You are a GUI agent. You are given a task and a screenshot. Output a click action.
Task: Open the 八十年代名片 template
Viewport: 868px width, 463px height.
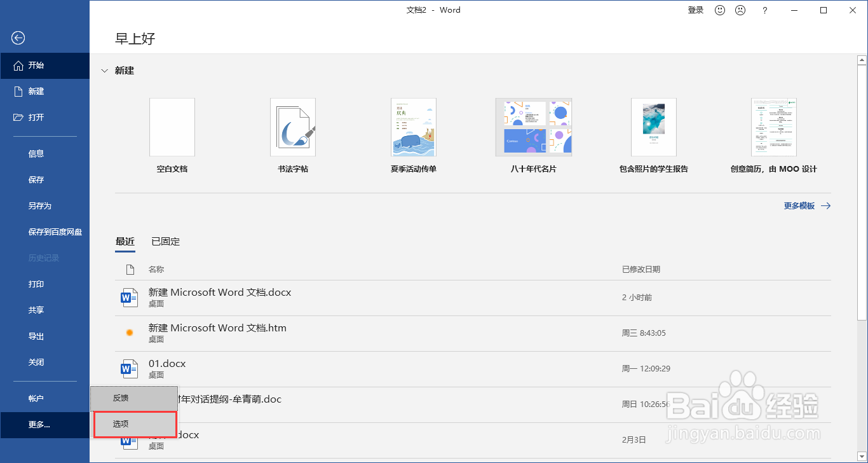point(534,136)
